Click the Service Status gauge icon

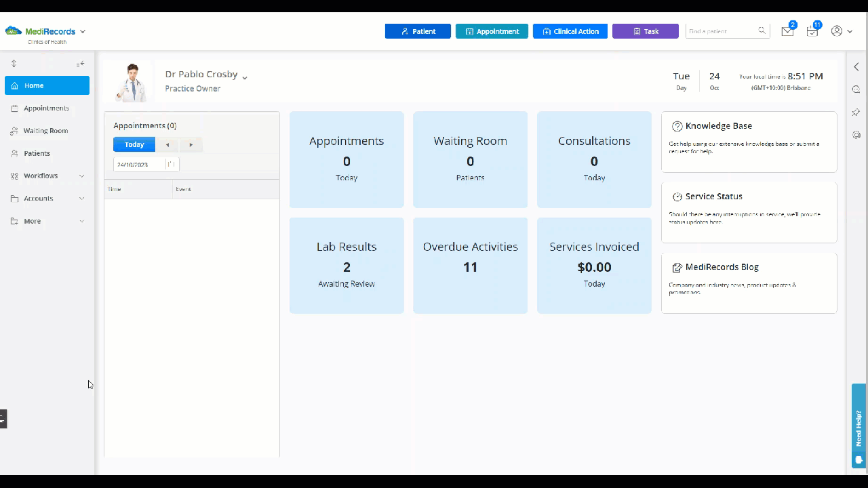coord(677,197)
